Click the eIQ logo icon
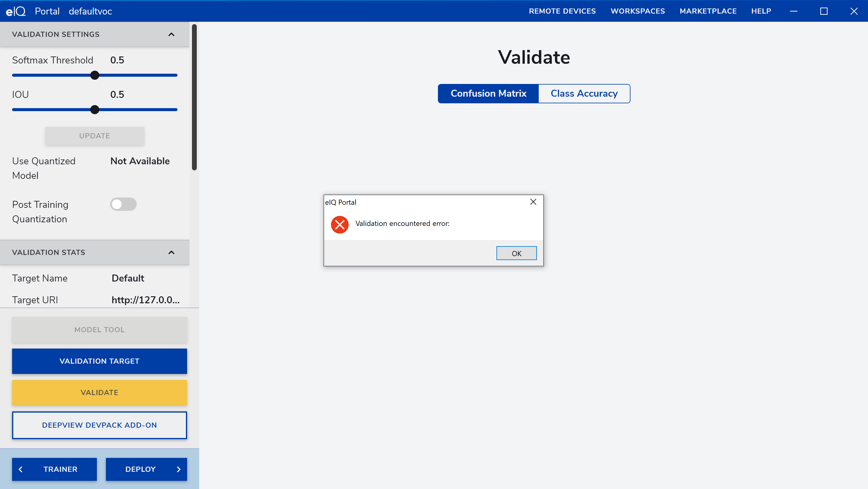 15,11
